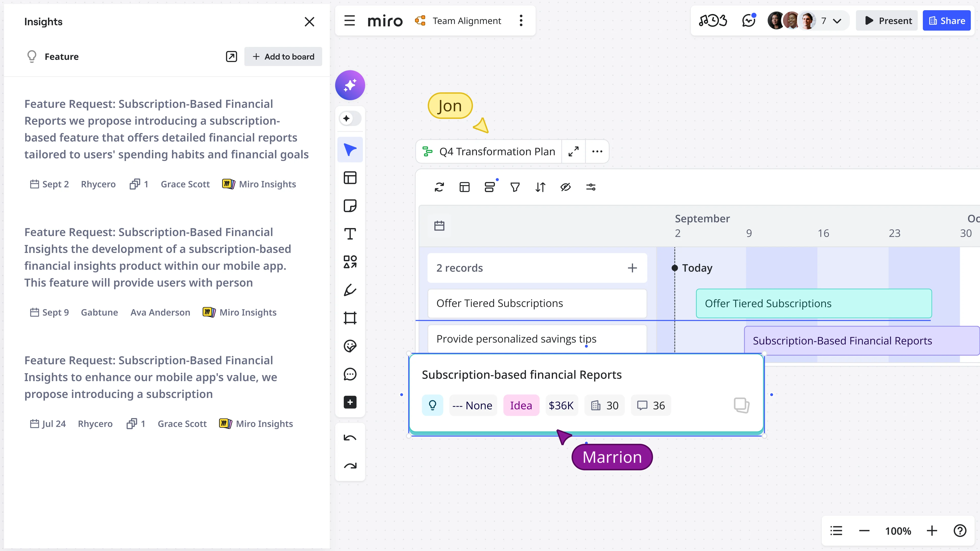The width and height of the screenshot is (980, 551).
Task: Toggle the sidekick switch above cursor tool
Action: pyautogui.click(x=350, y=119)
